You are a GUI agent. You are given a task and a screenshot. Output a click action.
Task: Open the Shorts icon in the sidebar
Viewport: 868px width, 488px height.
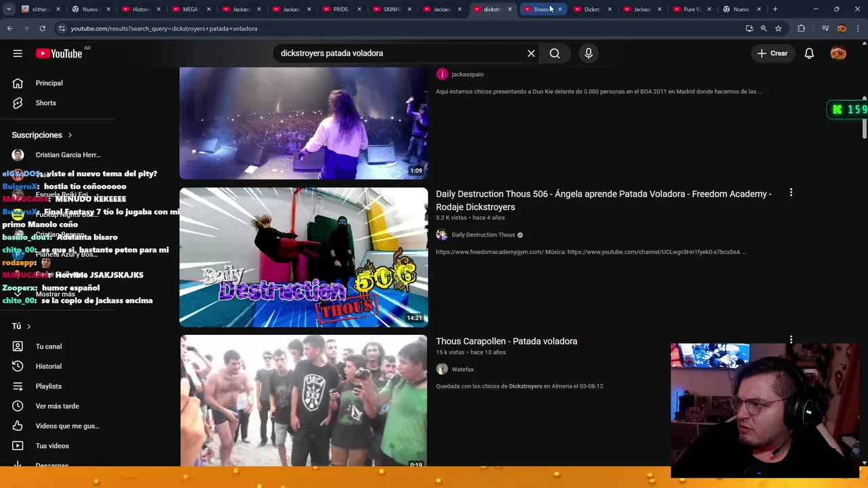click(x=18, y=103)
